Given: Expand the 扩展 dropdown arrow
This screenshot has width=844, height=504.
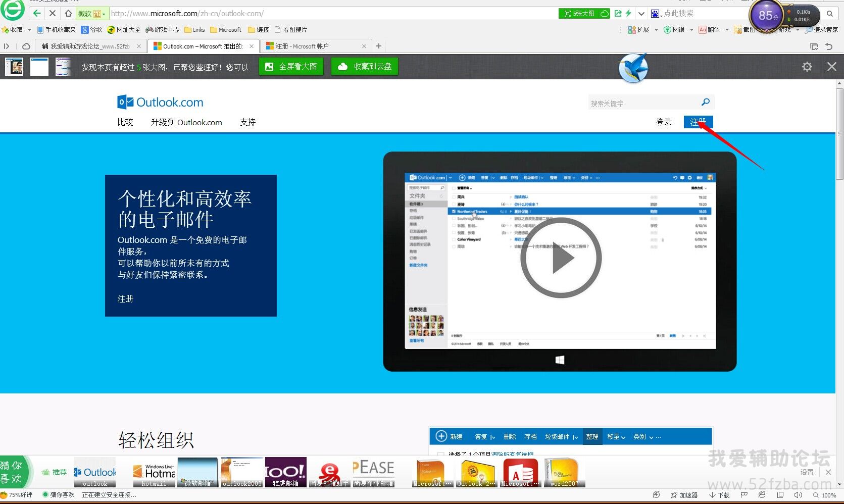Looking at the screenshot, I should (x=656, y=30).
